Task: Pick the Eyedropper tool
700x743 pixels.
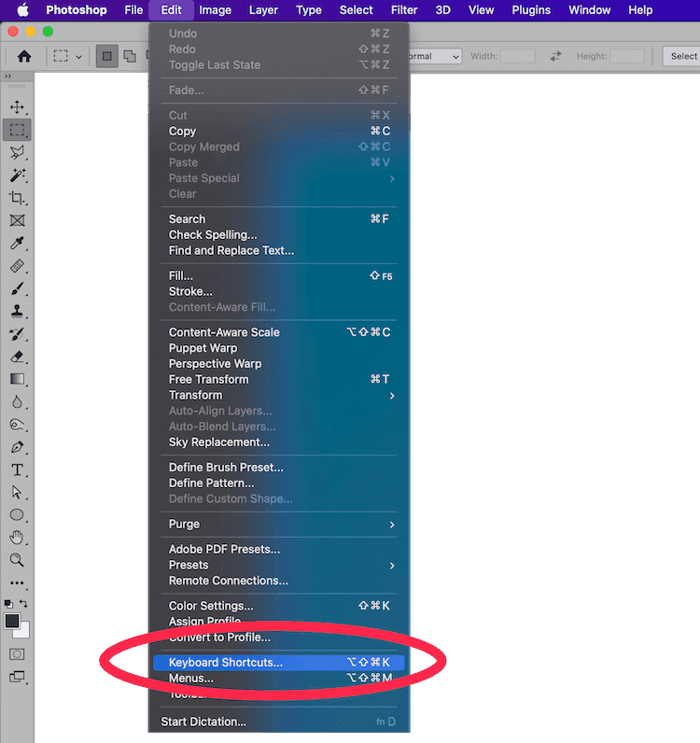Action: [17, 244]
